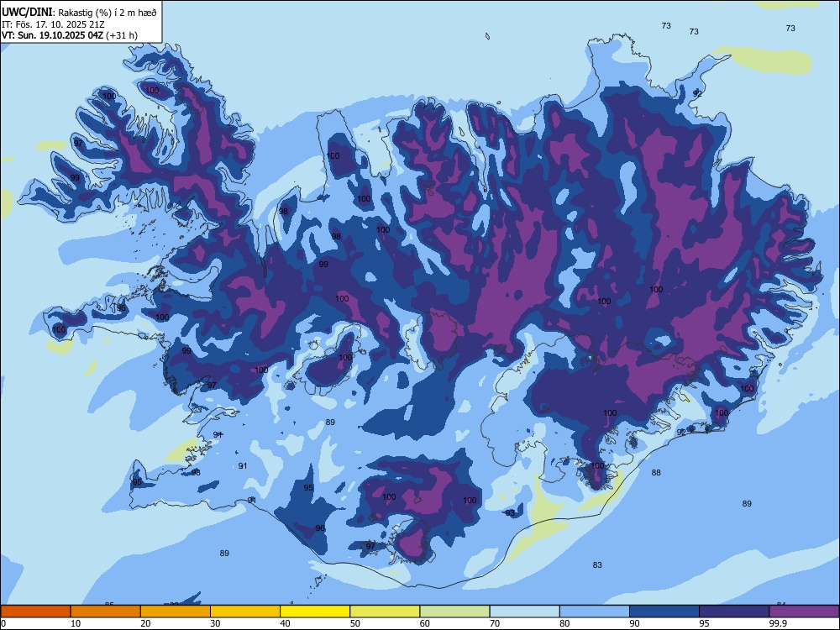Select the 80–90 light blue legend swatch
This screenshot has height=630, width=840.
[595, 612]
